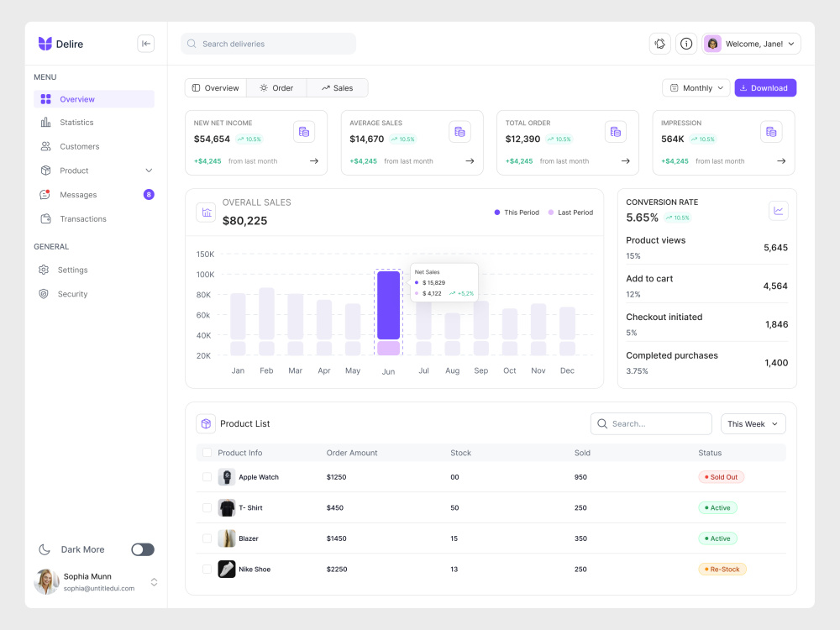Check the Blazer row checkbox
Image resolution: width=840 pixels, height=630 pixels.
click(207, 538)
